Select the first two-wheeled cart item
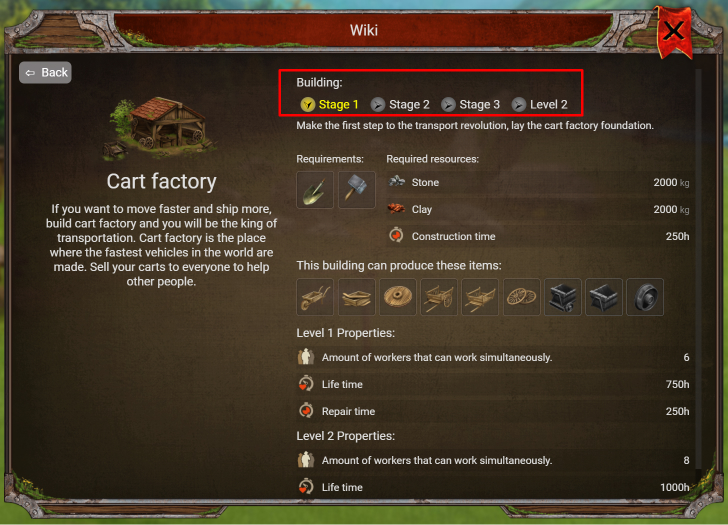Screen dimensions: 728x525 (x=439, y=297)
